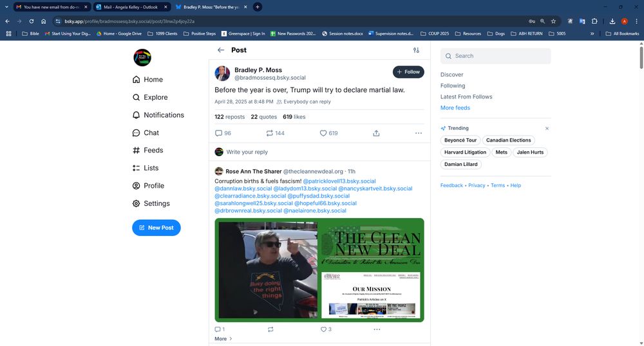
Task: Open the All Bookmarks folder
Action: coord(622,33)
